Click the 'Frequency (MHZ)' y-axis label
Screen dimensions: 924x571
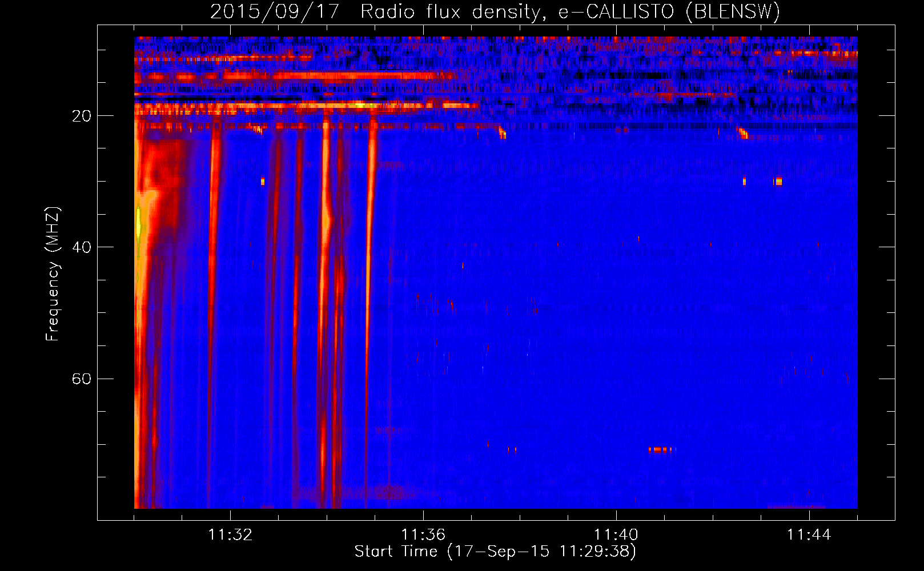click(x=53, y=274)
